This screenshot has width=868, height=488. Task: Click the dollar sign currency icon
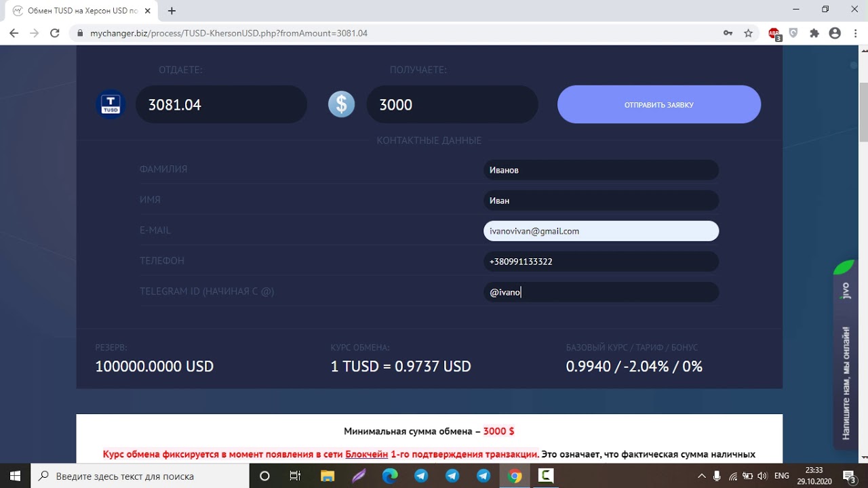tap(341, 104)
